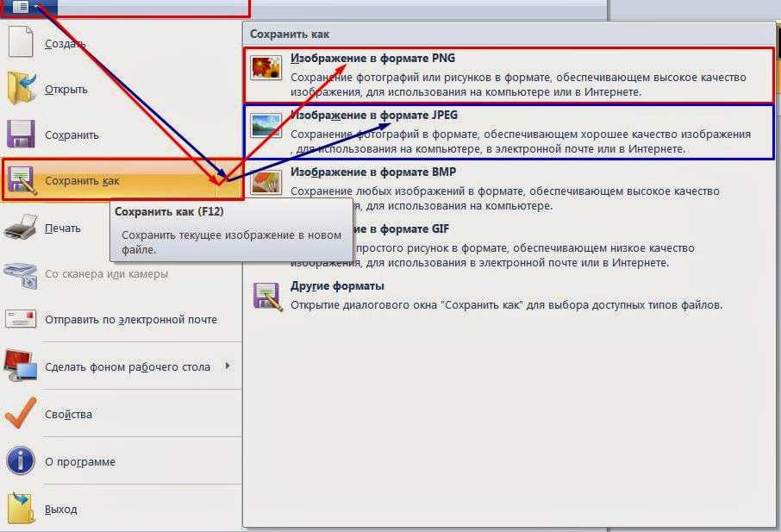
Task: Save as Изображение в формате BMP
Action: (509, 188)
